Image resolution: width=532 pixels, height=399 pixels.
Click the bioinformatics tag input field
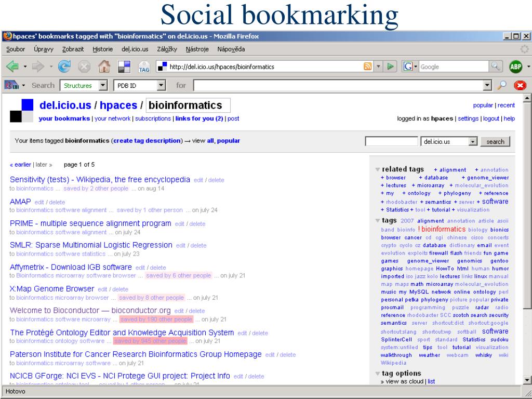coord(188,105)
